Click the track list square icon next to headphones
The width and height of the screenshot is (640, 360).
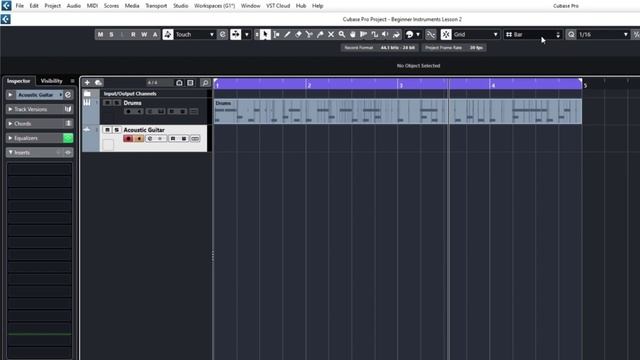click(190, 83)
